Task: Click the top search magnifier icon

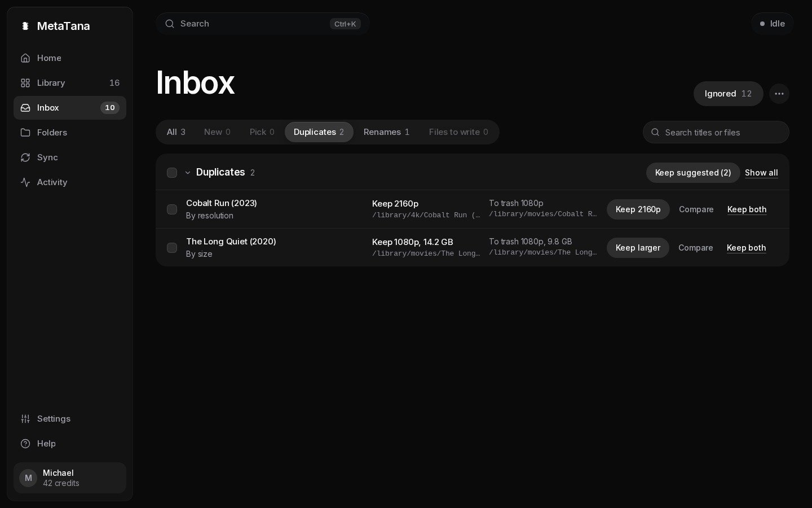Action: coord(170,24)
